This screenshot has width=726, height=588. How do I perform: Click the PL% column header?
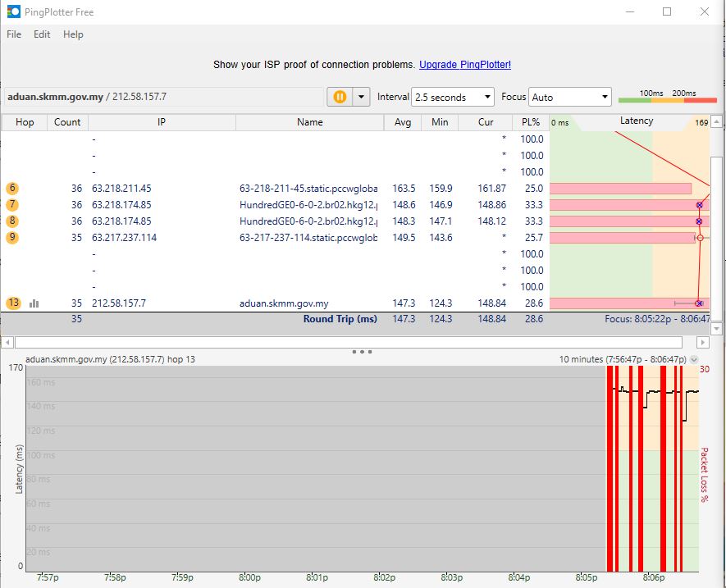pyautogui.click(x=531, y=122)
